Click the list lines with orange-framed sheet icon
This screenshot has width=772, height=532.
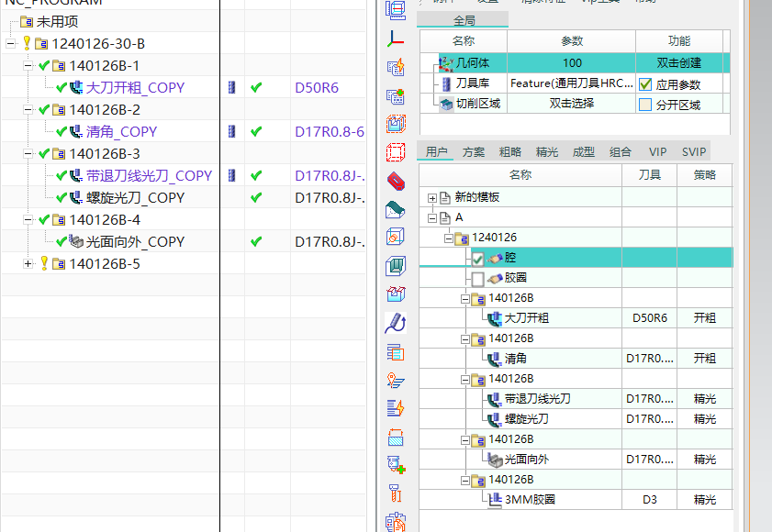[x=396, y=352]
